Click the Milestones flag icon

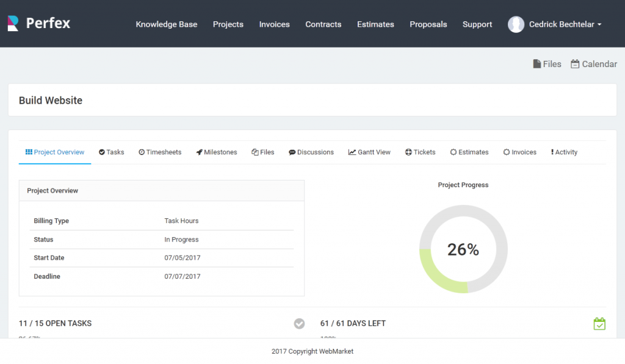click(x=198, y=152)
